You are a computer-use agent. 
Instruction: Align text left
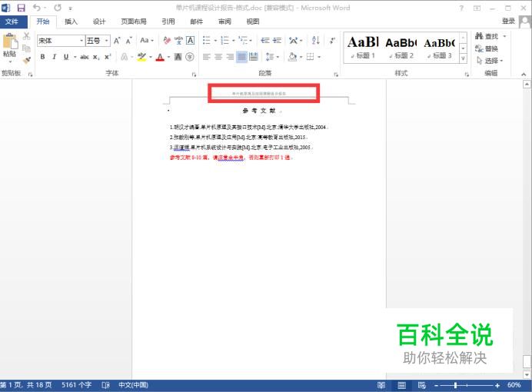pos(207,57)
